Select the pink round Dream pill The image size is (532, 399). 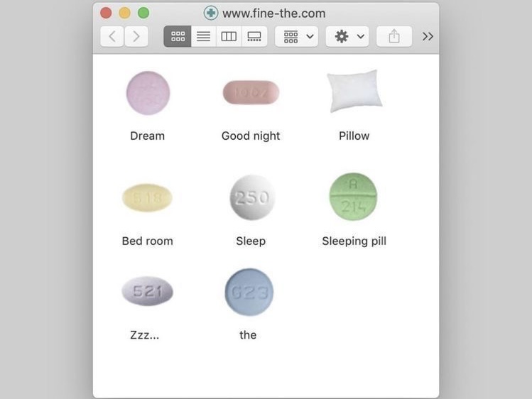click(x=148, y=93)
